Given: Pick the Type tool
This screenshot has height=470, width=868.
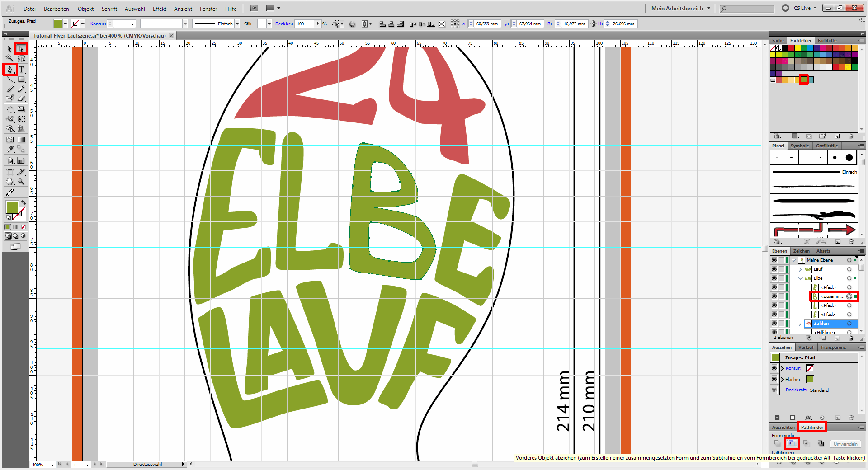Looking at the screenshot, I should click(x=21, y=69).
